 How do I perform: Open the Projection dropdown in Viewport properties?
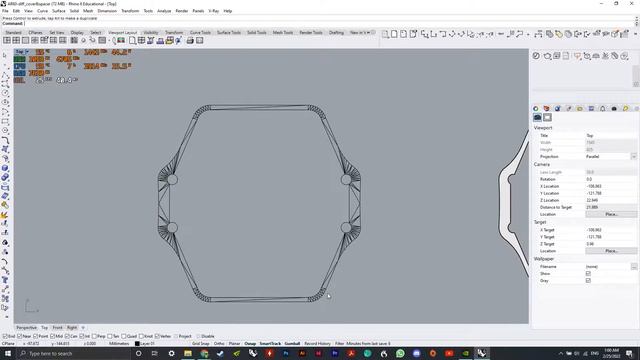click(633, 156)
